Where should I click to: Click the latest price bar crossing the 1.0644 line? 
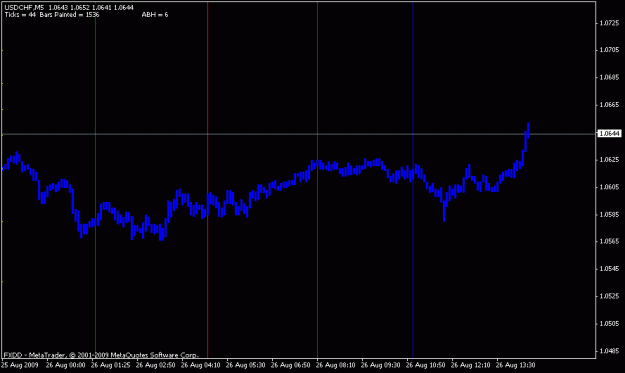[528, 130]
